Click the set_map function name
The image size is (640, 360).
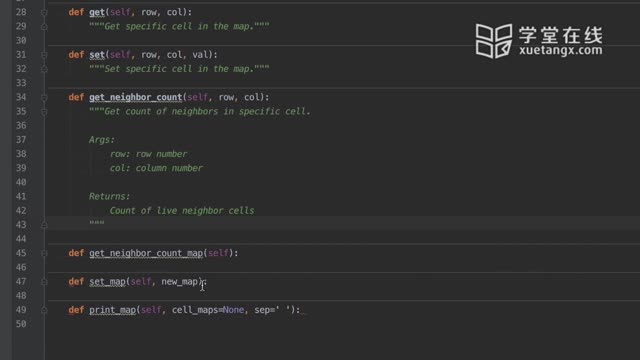(107, 282)
